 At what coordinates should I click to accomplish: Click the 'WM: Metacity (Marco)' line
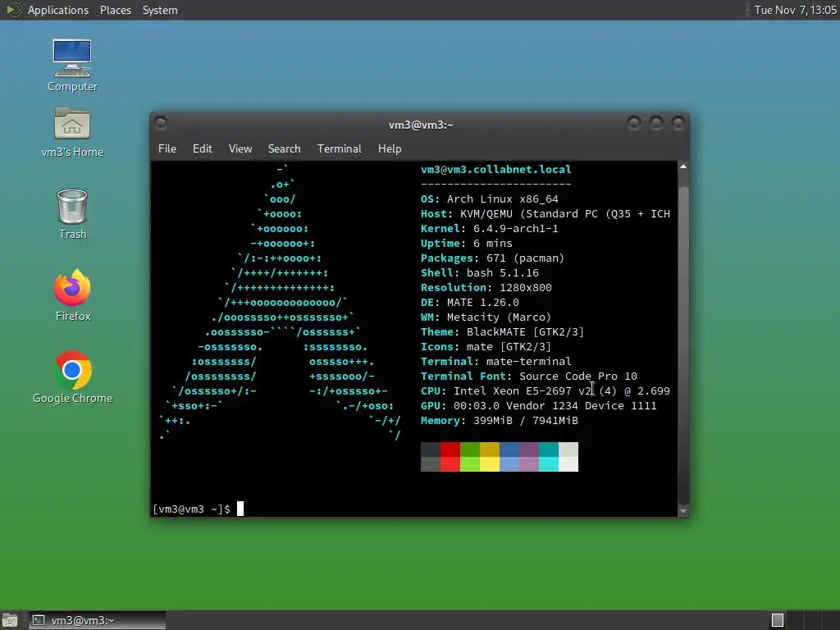pyautogui.click(x=486, y=317)
